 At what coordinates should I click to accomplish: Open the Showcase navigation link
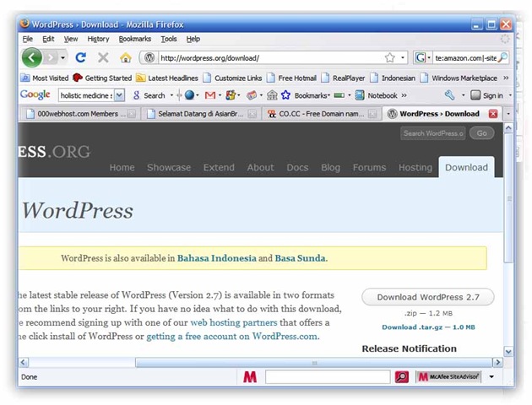(169, 167)
